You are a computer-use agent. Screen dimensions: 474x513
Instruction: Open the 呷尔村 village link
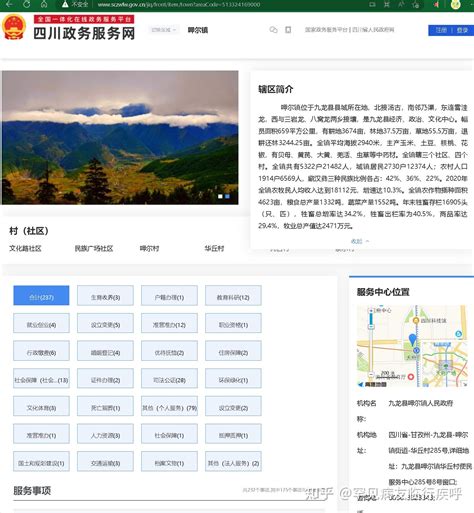149,248
